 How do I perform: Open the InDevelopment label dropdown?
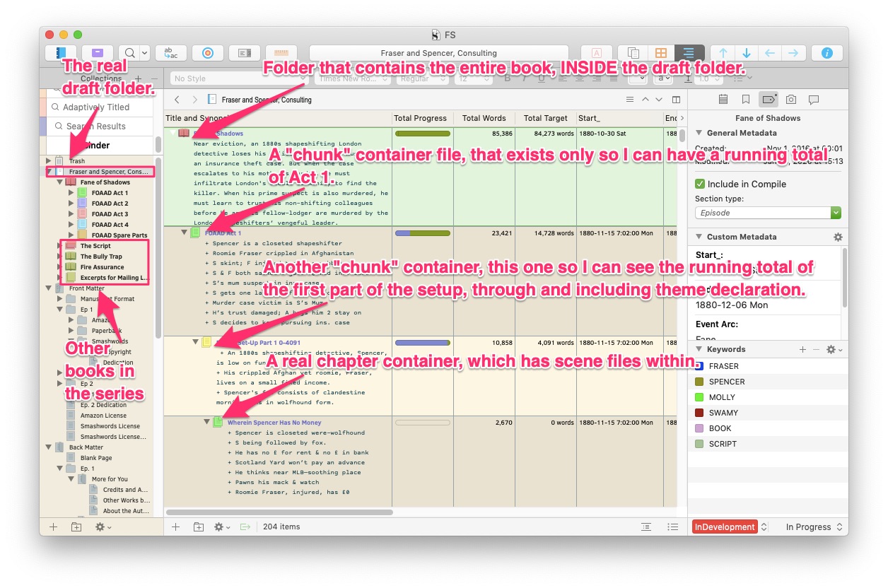tap(730, 527)
